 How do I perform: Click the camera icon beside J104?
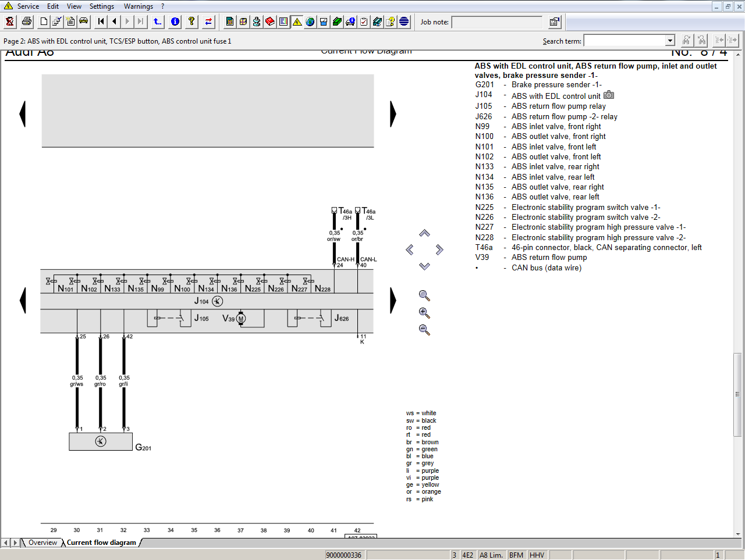[x=609, y=95]
